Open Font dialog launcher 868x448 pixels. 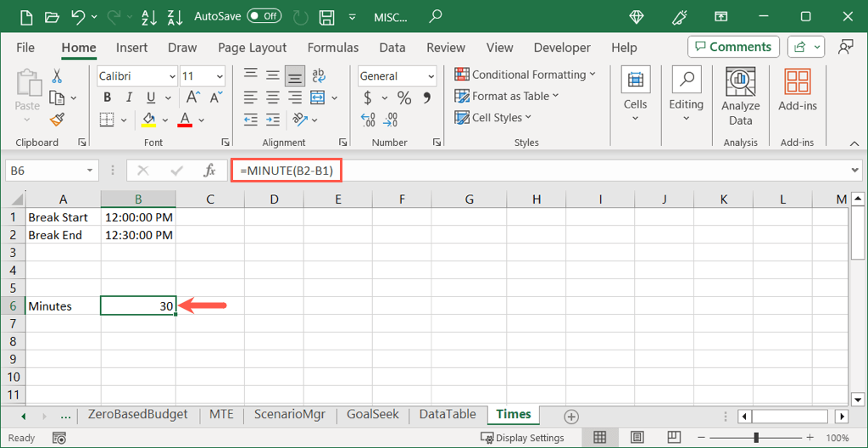pyautogui.click(x=225, y=143)
